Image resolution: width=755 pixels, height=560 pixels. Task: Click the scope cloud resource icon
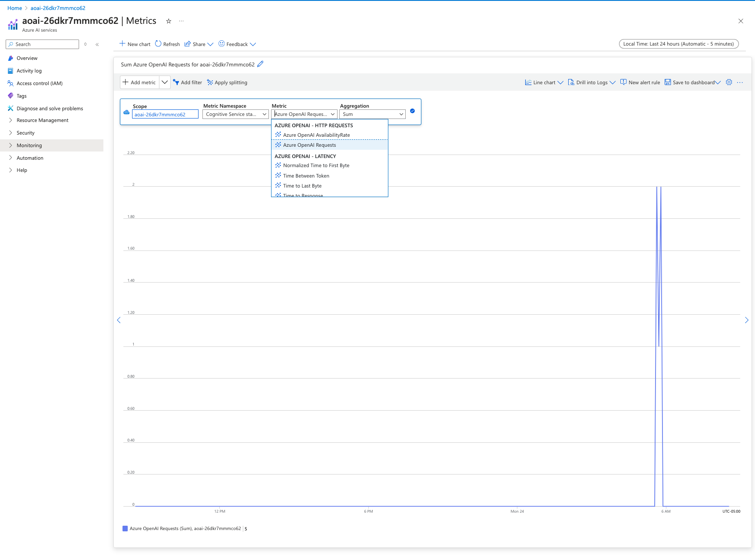pyautogui.click(x=126, y=112)
